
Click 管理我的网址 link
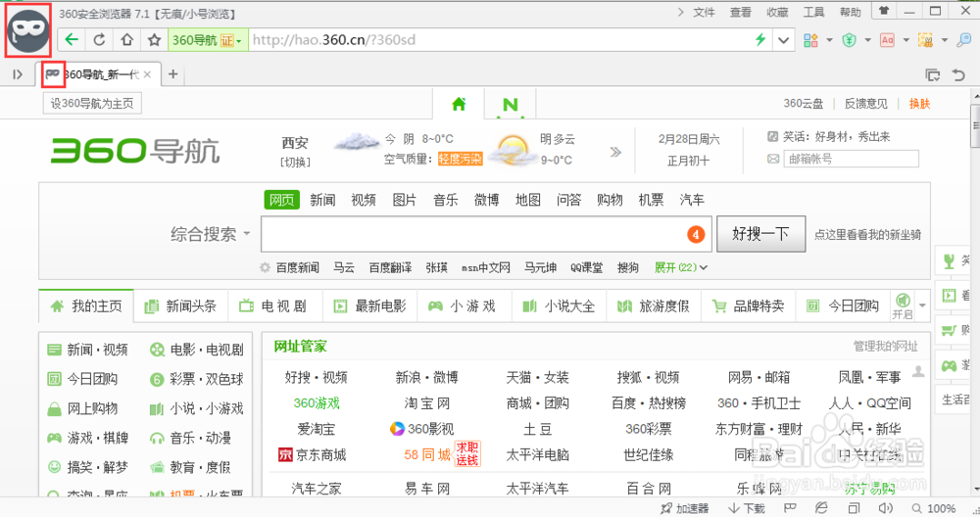(x=886, y=346)
